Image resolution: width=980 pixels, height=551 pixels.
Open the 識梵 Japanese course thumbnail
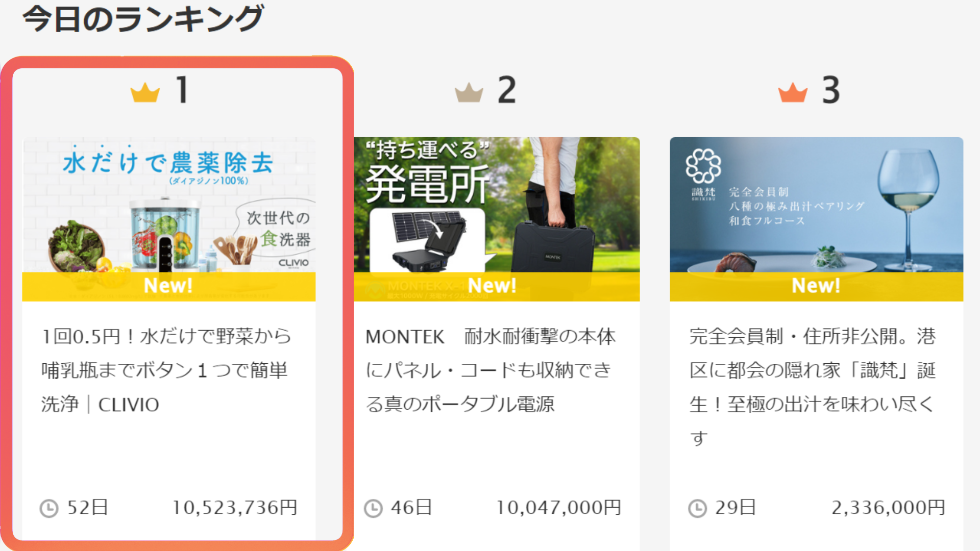(816, 219)
